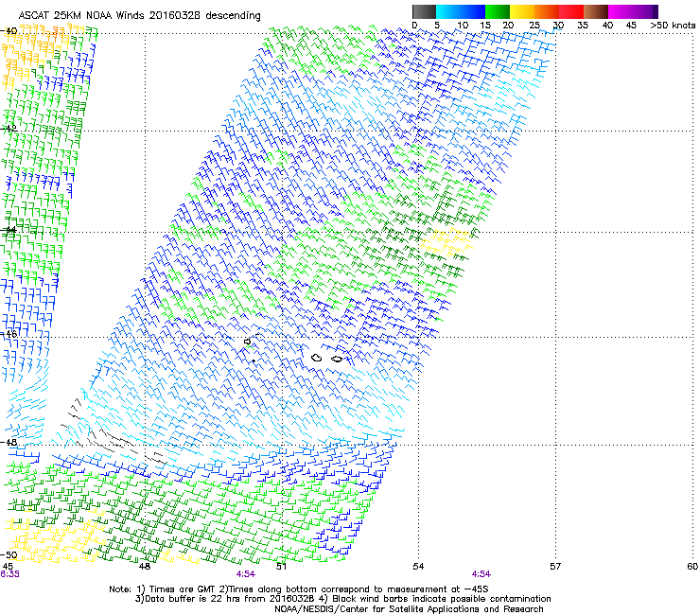This screenshot has width=700, height=615.
Task: Click the NOAA/NESDIS credit line
Action: coord(409,608)
